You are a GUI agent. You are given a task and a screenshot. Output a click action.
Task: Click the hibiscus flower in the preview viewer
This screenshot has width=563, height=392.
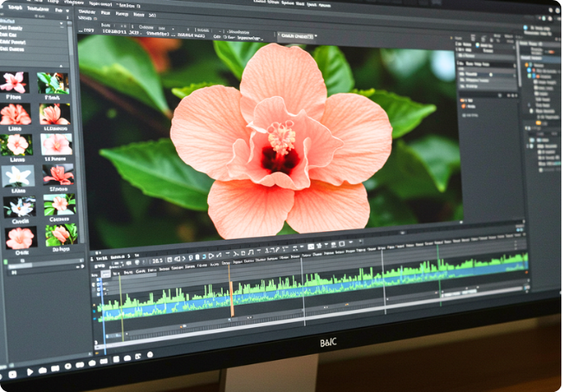coord(281,142)
